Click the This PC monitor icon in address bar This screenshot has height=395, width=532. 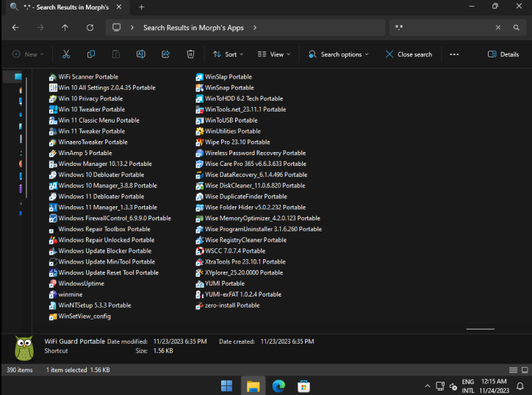(x=116, y=27)
